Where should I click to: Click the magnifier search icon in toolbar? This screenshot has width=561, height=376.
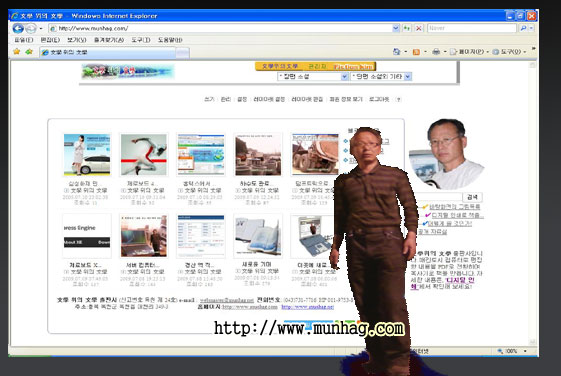[x=523, y=28]
